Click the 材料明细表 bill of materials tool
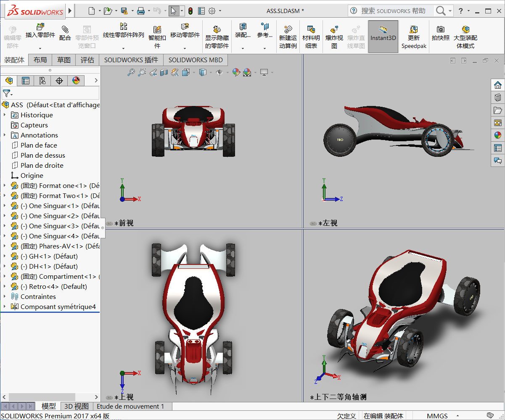This screenshot has width=505, height=420. [311, 37]
